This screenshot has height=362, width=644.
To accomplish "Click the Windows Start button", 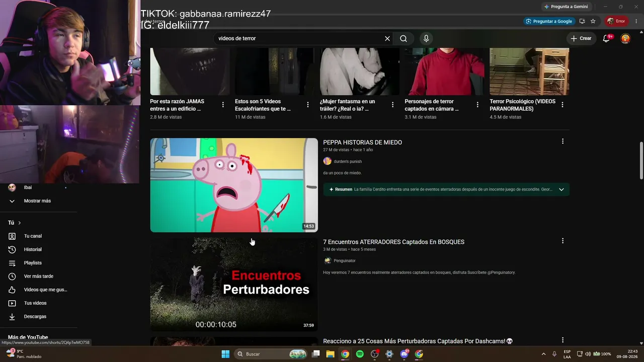I will coord(225,354).
